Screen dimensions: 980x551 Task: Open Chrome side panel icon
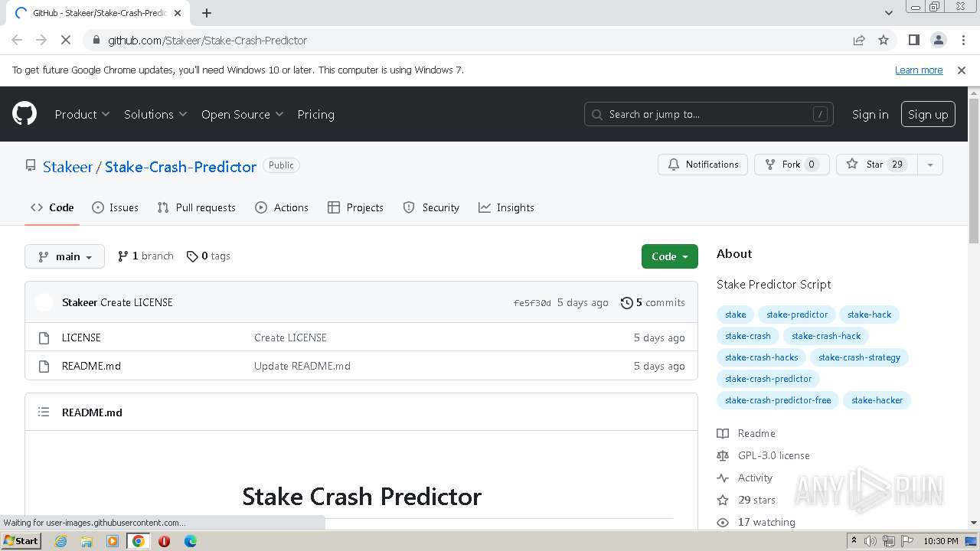click(913, 40)
